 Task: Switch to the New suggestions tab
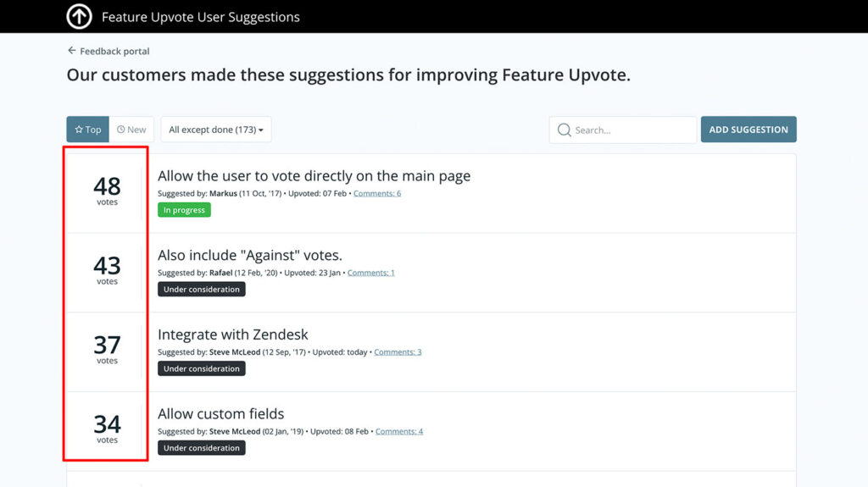(x=131, y=130)
